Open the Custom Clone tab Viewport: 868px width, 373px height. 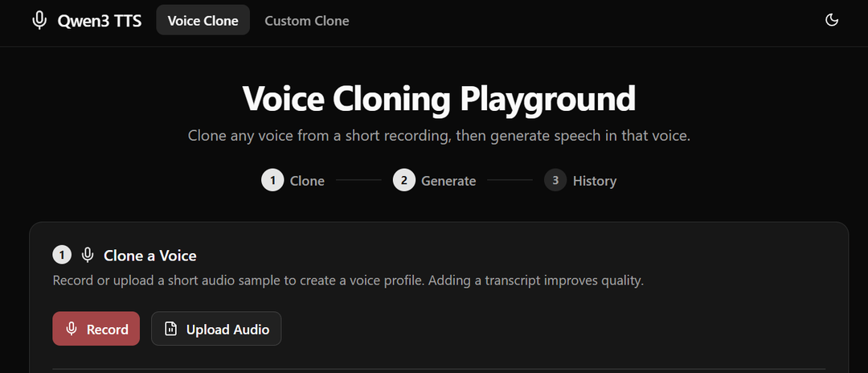[x=307, y=20]
